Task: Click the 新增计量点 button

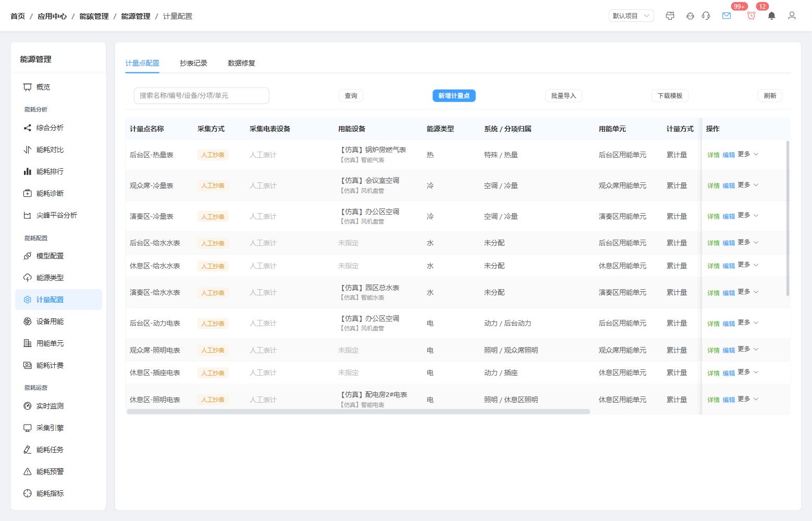Action: 454,96
